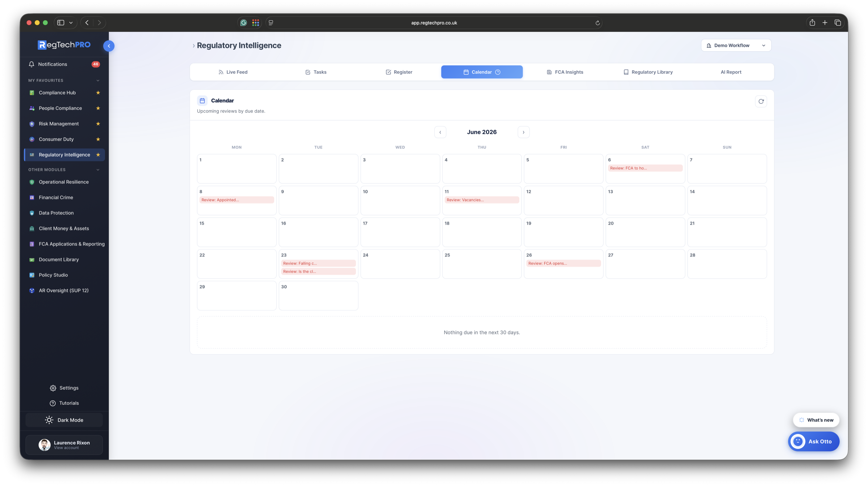Click the reader page icon near address bar

(x=271, y=23)
